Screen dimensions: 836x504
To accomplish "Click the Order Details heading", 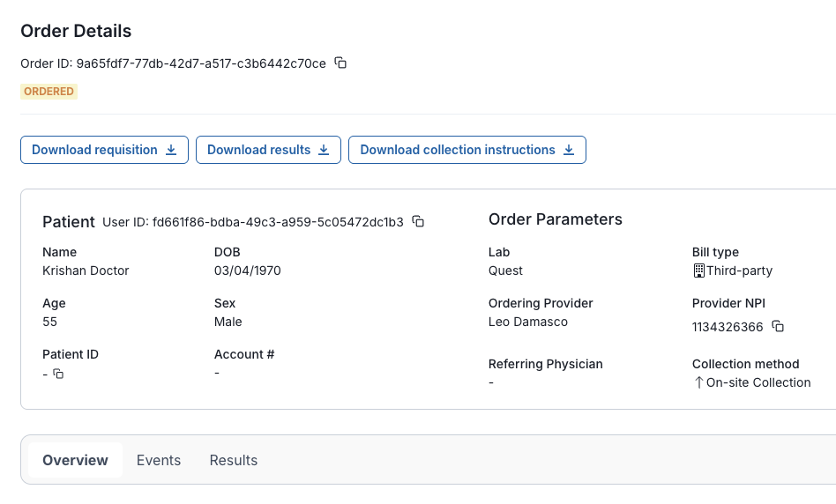I will click(76, 31).
